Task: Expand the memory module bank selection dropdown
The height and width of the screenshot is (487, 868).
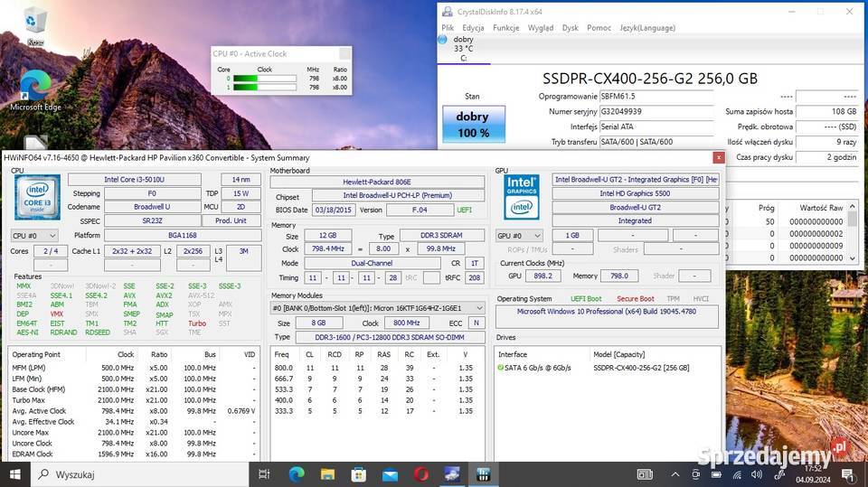Action: click(378, 308)
